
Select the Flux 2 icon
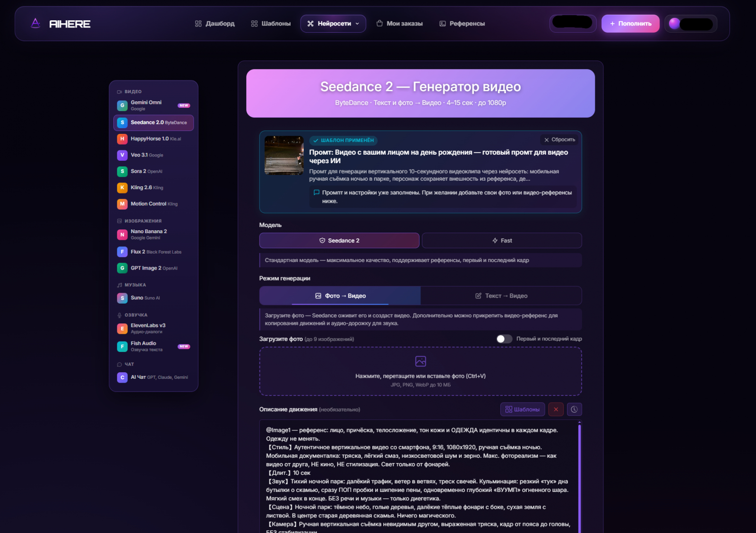[x=122, y=252]
